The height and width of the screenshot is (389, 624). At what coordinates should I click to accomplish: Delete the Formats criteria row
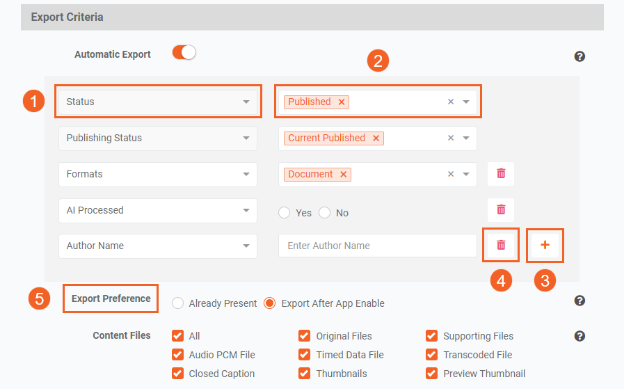(501, 174)
